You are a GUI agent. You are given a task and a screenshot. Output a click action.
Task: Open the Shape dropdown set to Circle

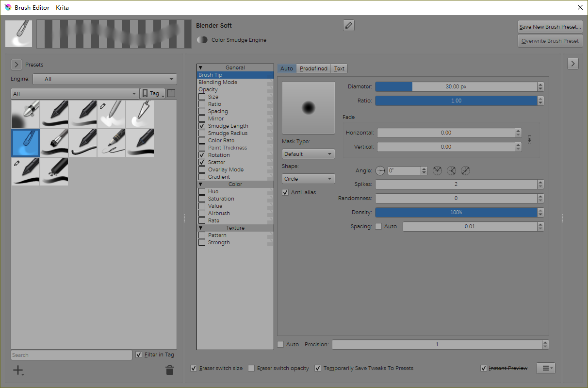(308, 179)
